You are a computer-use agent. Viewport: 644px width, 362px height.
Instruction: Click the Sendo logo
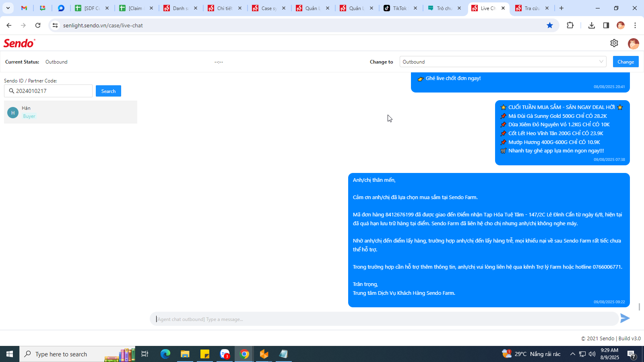tap(19, 43)
